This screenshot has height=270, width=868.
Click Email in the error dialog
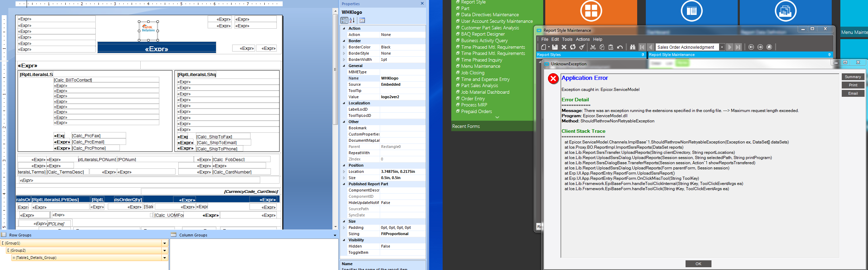[853, 93]
